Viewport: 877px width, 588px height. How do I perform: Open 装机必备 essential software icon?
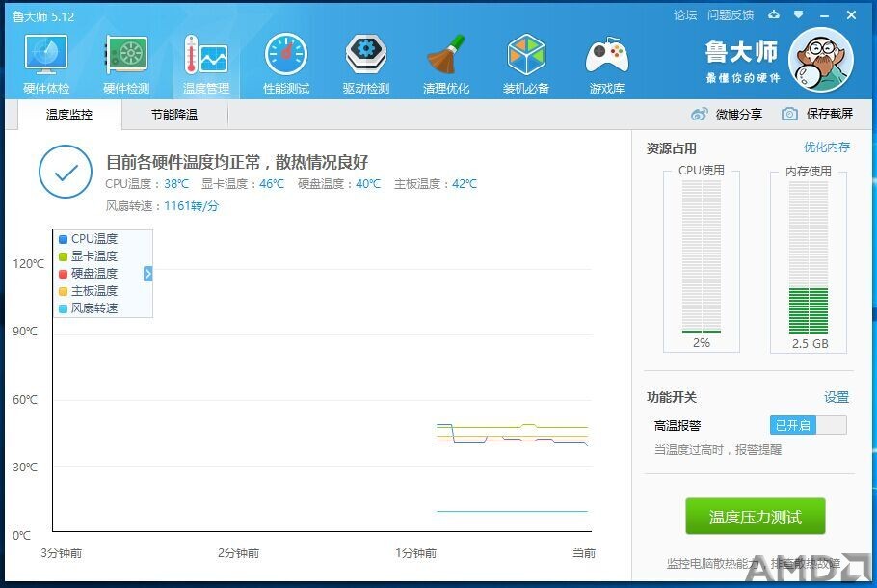click(526, 55)
